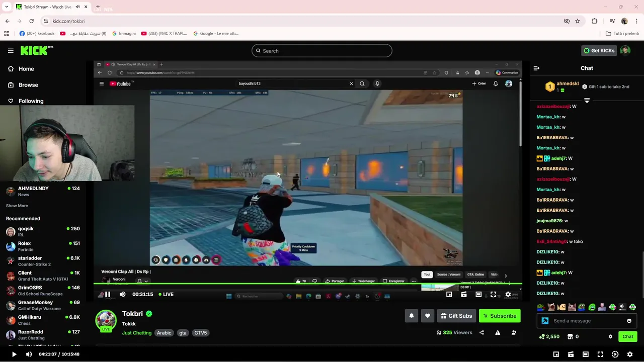Click settings gear in the 04:21:37 bar

pos(629,354)
